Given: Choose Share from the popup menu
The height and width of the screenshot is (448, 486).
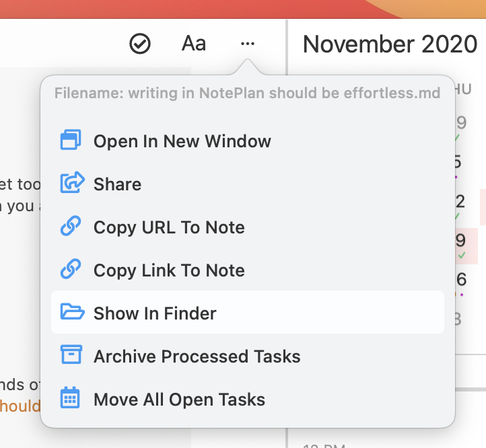Looking at the screenshot, I should [247, 184].
